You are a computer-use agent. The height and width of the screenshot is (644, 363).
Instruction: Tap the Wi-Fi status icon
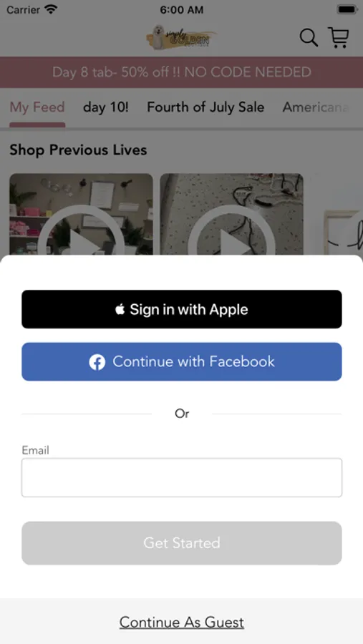52,9
